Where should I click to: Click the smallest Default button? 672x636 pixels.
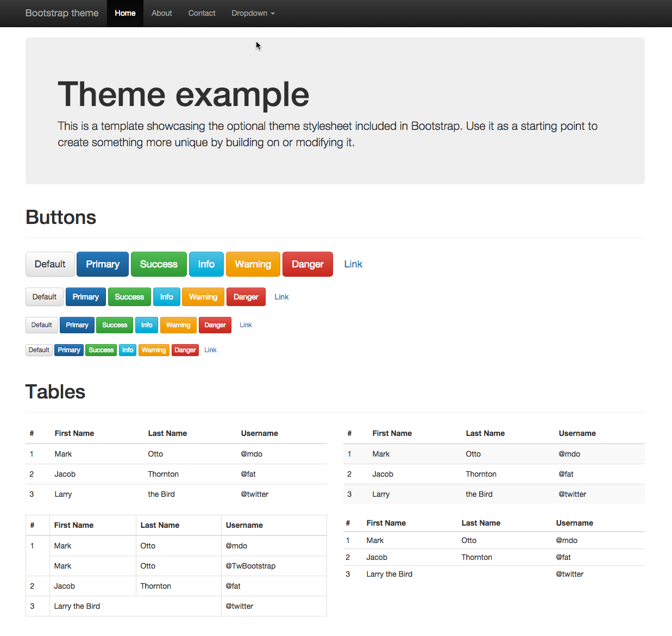tap(39, 350)
